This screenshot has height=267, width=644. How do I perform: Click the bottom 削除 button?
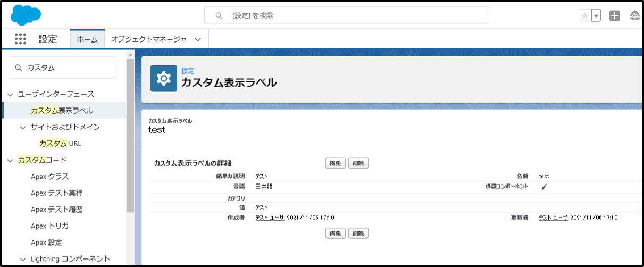[358, 233]
